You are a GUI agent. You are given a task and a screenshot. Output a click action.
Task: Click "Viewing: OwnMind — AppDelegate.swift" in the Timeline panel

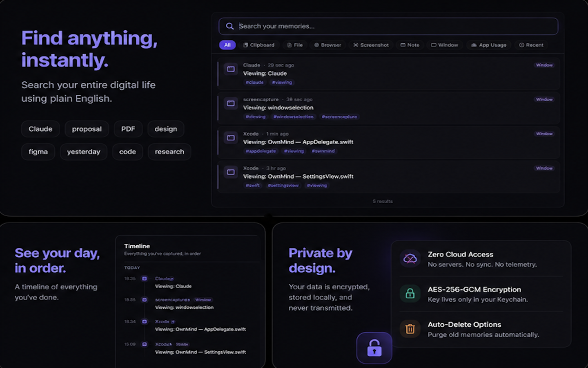200,329
